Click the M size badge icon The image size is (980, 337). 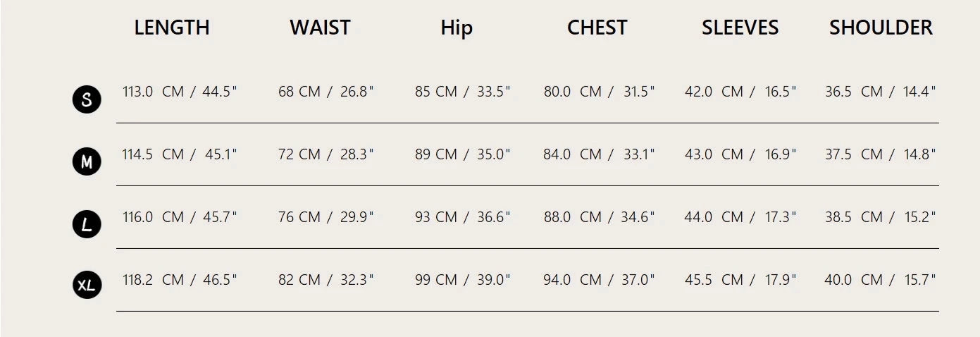point(87,162)
